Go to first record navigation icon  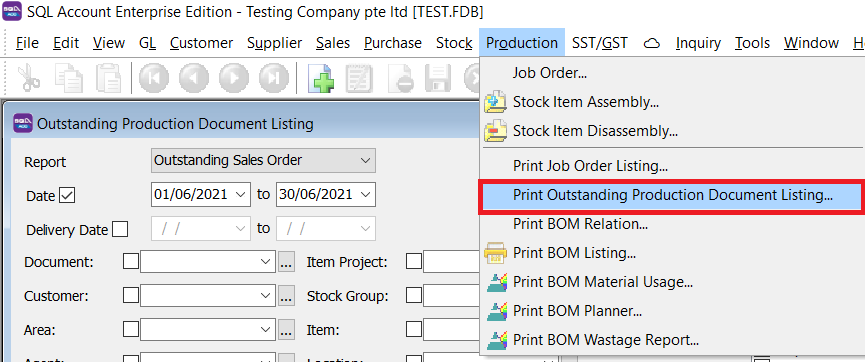154,77
